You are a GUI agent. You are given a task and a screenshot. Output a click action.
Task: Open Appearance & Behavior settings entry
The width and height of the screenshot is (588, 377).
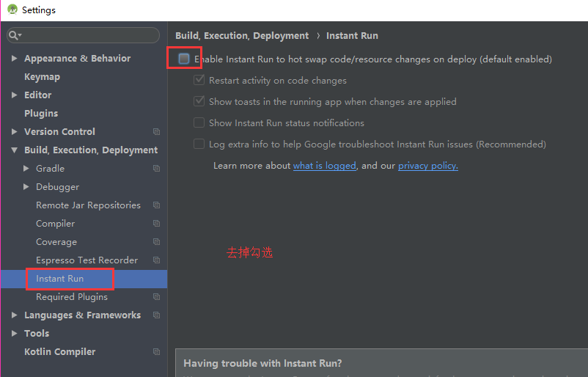click(x=77, y=59)
